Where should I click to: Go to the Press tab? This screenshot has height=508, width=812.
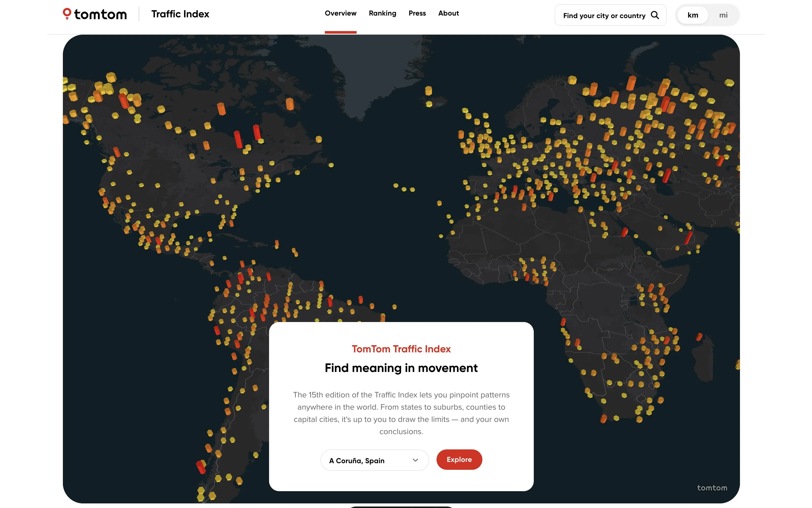417,14
